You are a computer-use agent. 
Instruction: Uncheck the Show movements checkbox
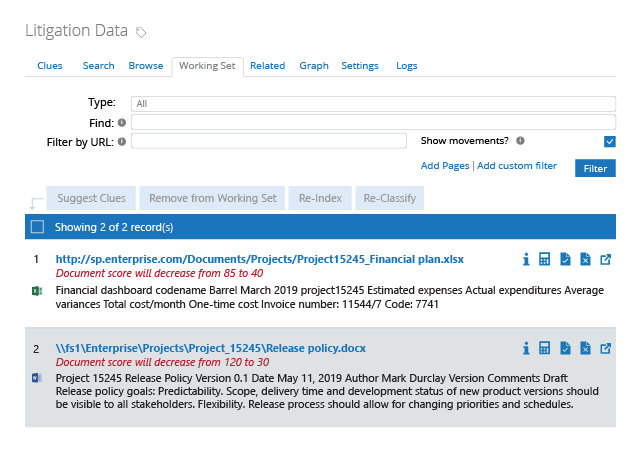tap(610, 142)
